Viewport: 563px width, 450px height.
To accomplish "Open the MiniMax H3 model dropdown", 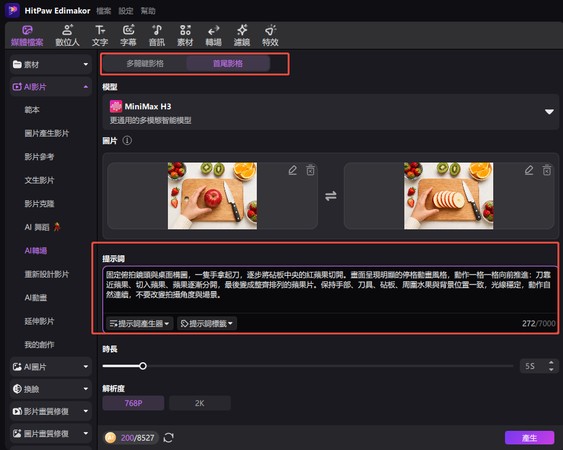I will (330, 112).
